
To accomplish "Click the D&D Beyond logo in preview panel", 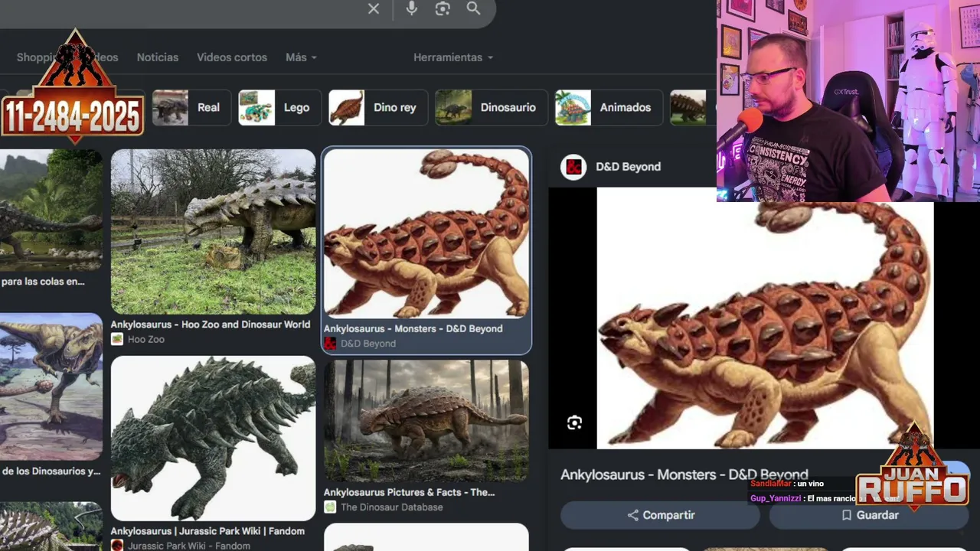I will click(x=573, y=167).
